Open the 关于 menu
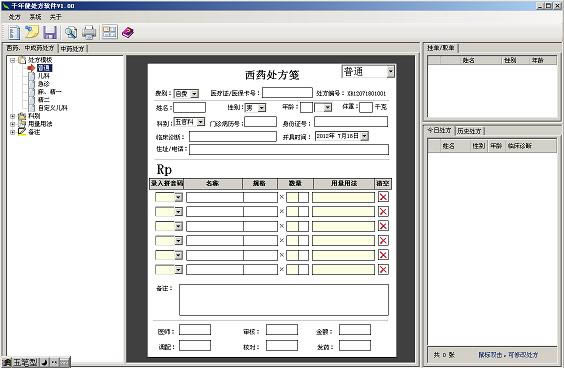The width and height of the screenshot is (564, 369). pyautogui.click(x=56, y=17)
